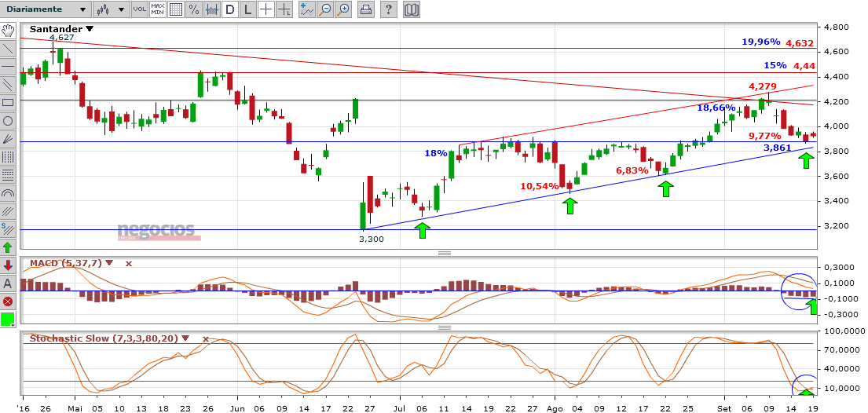Toggle the chart grid

click(175, 9)
